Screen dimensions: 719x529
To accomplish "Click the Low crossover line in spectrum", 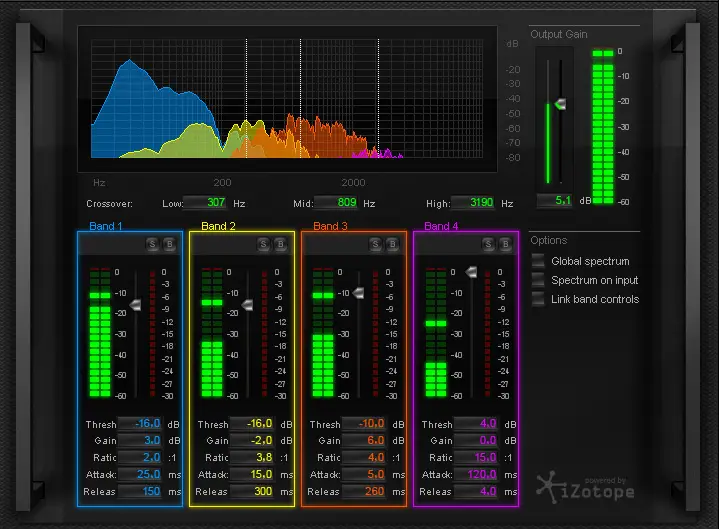I will pos(247,99).
